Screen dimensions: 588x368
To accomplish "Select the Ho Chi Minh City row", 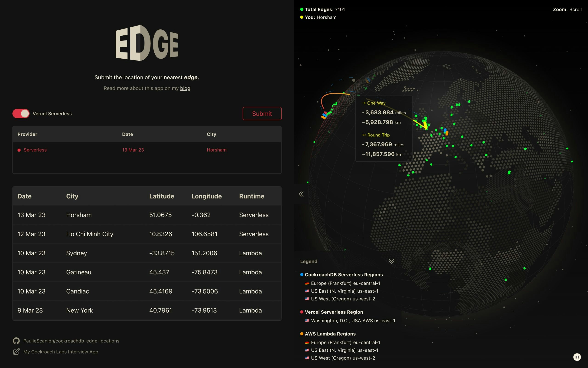I will click(147, 234).
